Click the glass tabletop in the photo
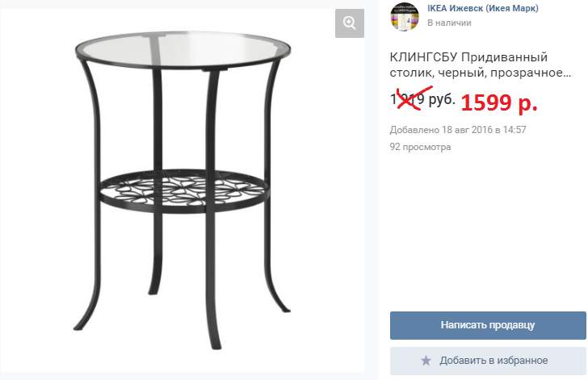The image size is (588, 380). (183, 49)
